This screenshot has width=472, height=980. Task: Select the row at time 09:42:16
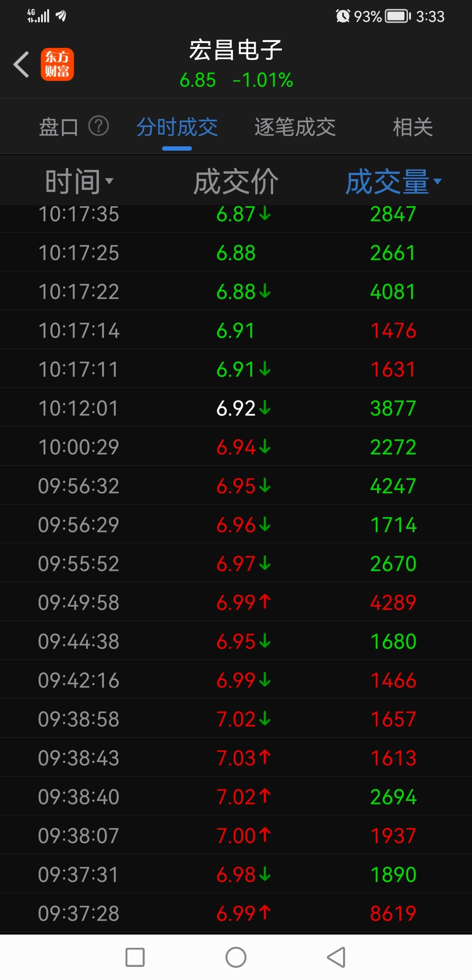(236, 680)
